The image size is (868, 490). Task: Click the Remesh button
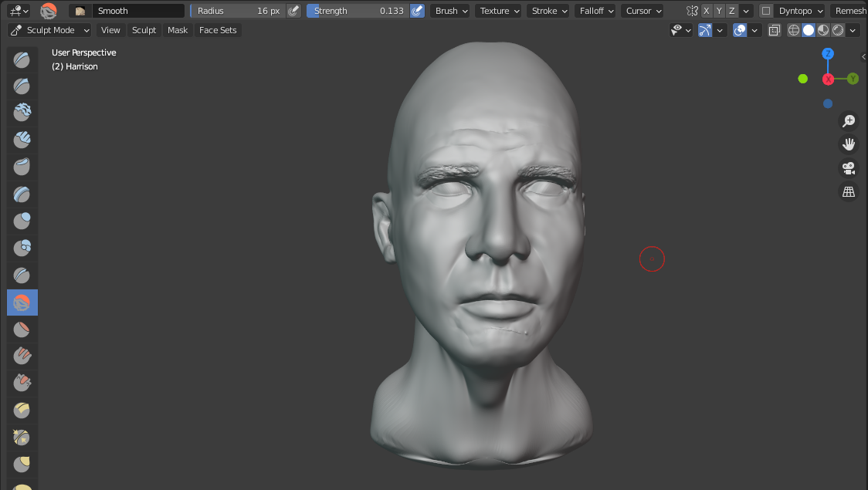point(849,11)
